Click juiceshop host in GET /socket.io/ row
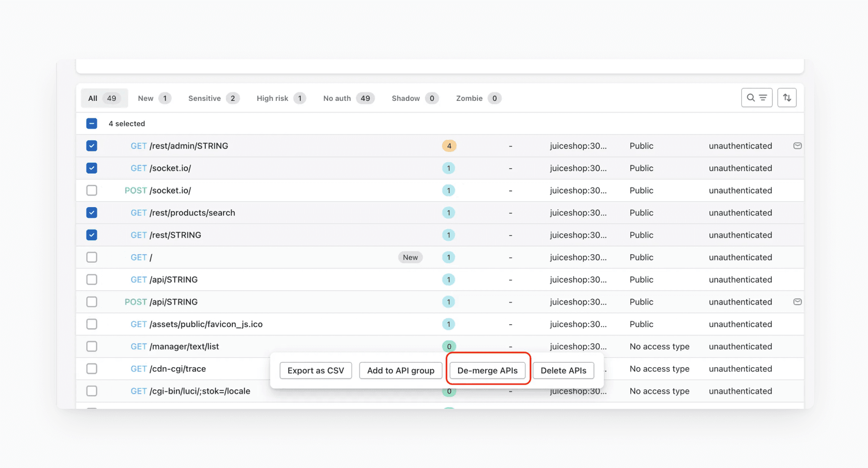The width and height of the screenshot is (868, 468). pos(578,168)
